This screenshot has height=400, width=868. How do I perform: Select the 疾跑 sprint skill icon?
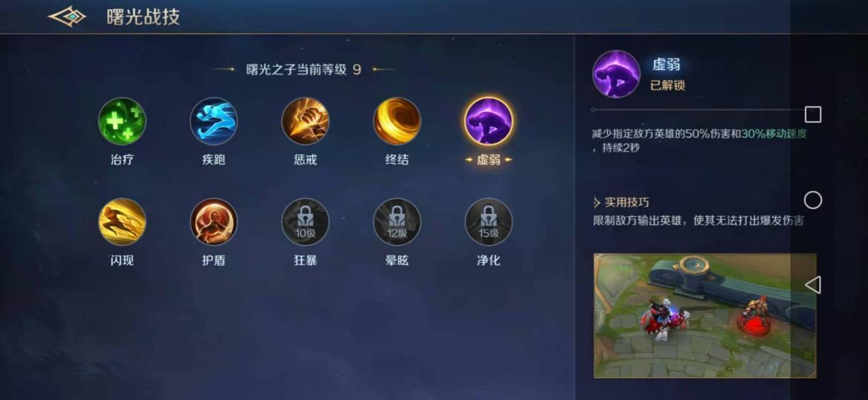tap(214, 121)
